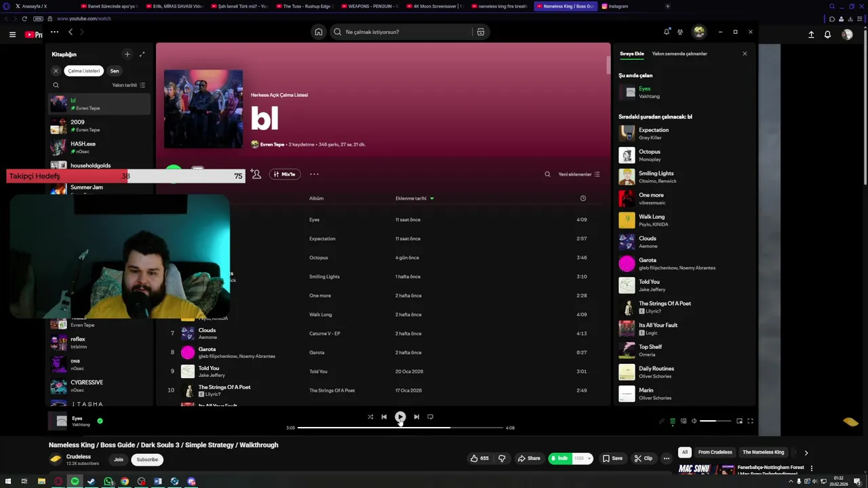
Task: Click the Spotify play button
Action: [400, 417]
